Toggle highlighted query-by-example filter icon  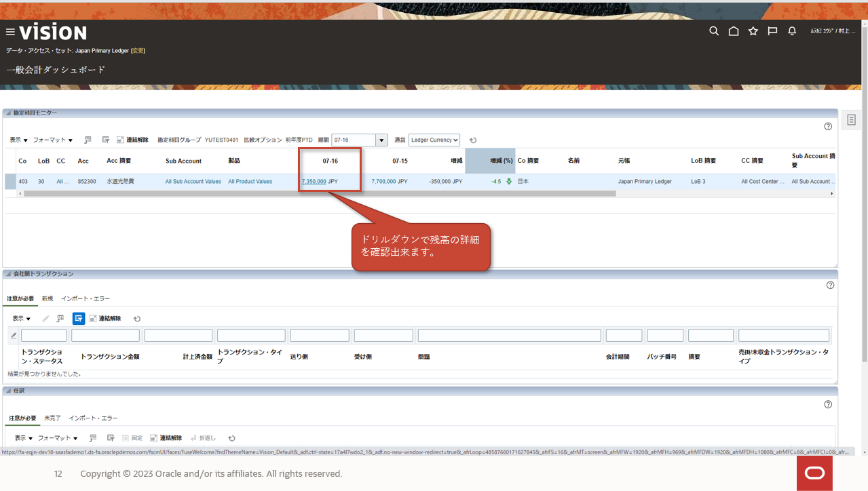point(79,318)
